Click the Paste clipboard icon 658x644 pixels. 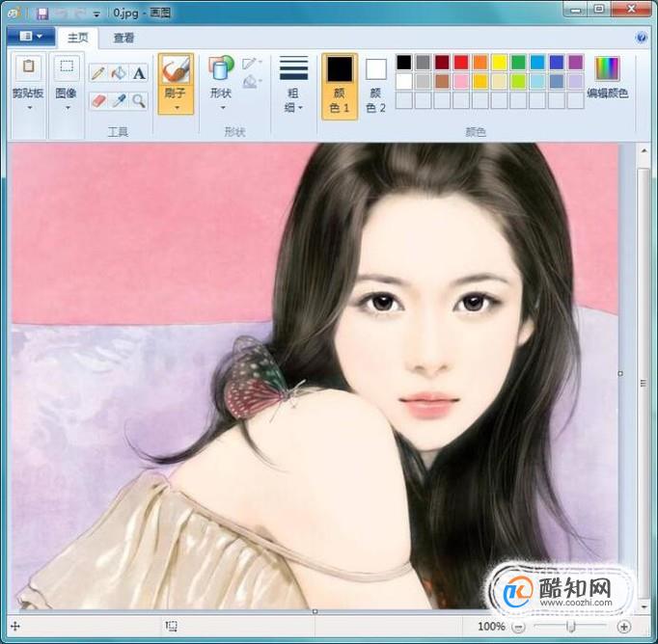tap(28, 67)
